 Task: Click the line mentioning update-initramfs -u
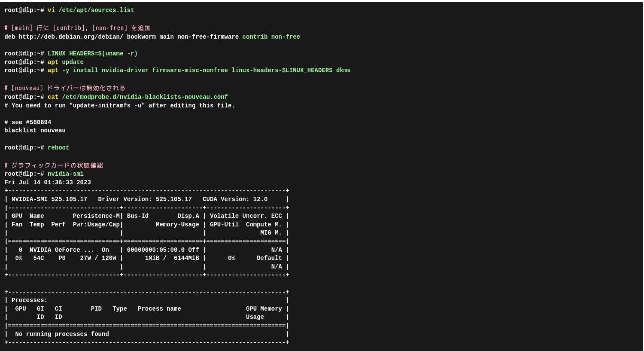pyautogui.click(x=120, y=106)
